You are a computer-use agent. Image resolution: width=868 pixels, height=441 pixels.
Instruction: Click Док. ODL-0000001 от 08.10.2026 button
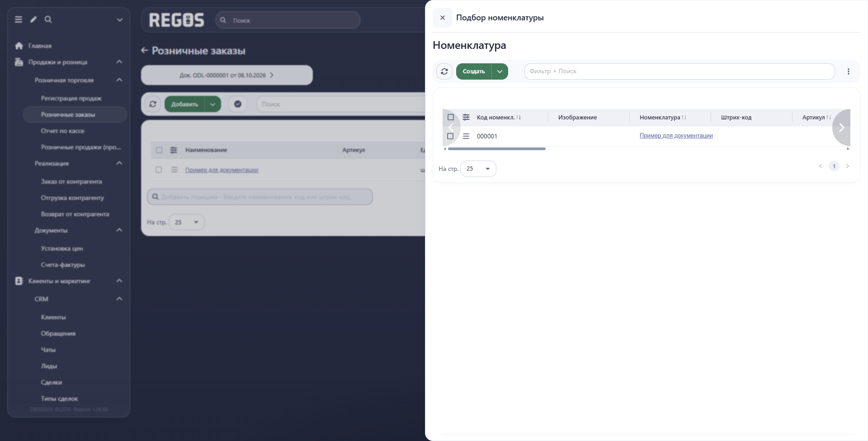(x=226, y=75)
